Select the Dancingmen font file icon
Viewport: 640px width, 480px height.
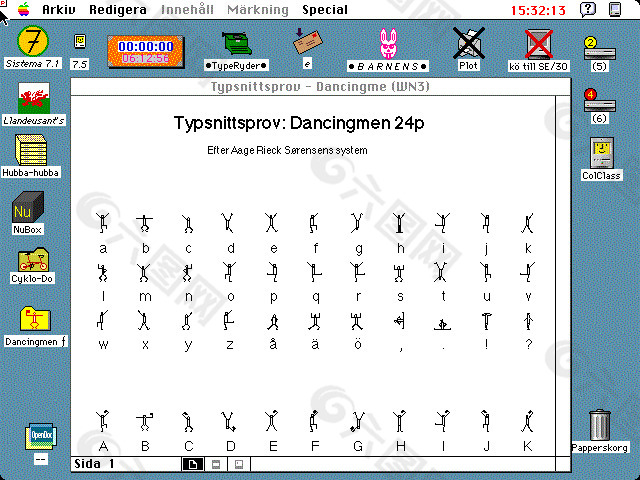tap(34, 319)
